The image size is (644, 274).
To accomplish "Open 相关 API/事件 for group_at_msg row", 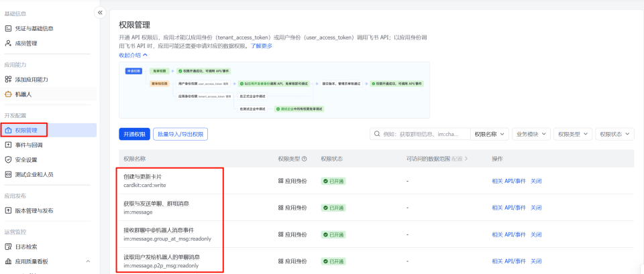I will pos(508,234).
